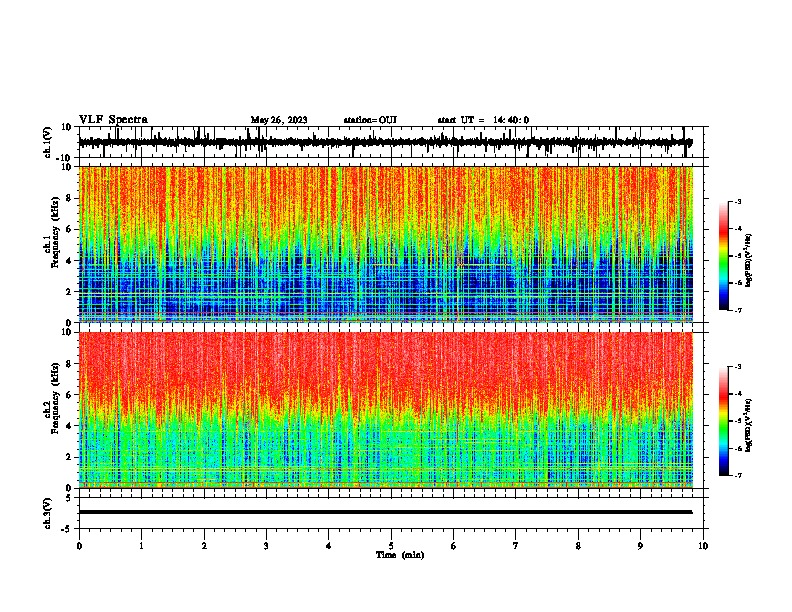Image resolution: width=792 pixels, height=612 pixels.
Task: Click the "6" tick on ch.1 frequency axis
Action: pos(69,230)
